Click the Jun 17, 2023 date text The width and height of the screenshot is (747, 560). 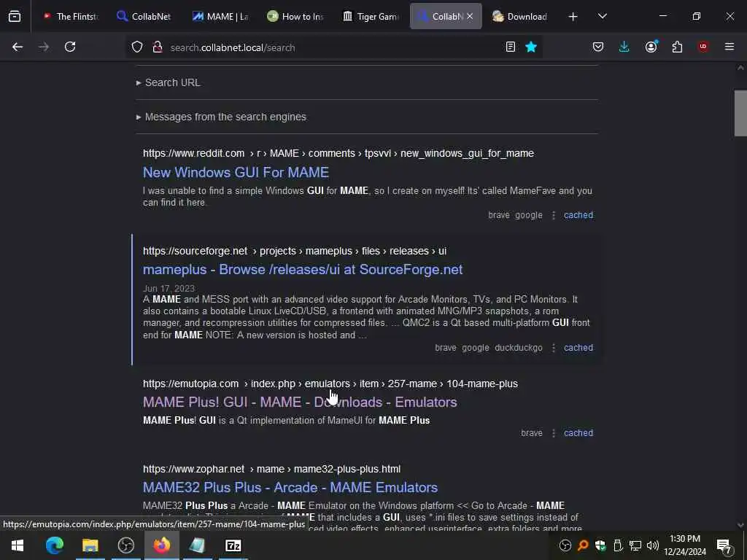pos(169,289)
